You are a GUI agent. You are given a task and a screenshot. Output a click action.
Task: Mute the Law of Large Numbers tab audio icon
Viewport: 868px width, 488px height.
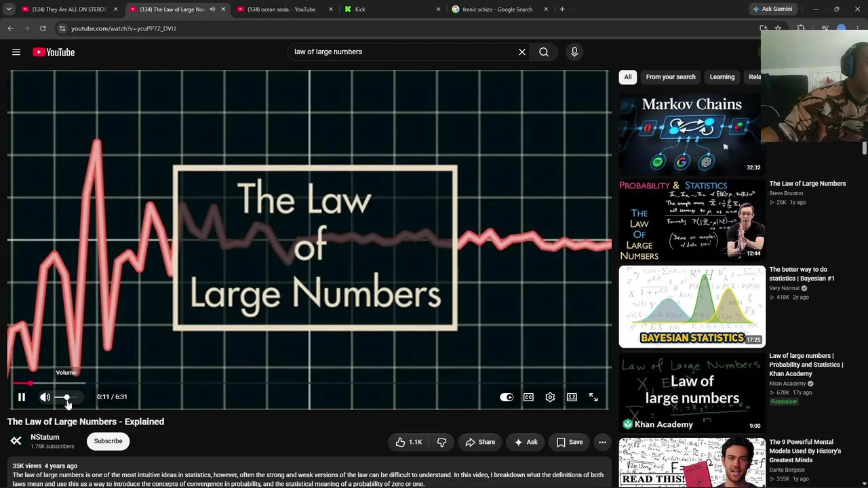click(x=212, y=9)
